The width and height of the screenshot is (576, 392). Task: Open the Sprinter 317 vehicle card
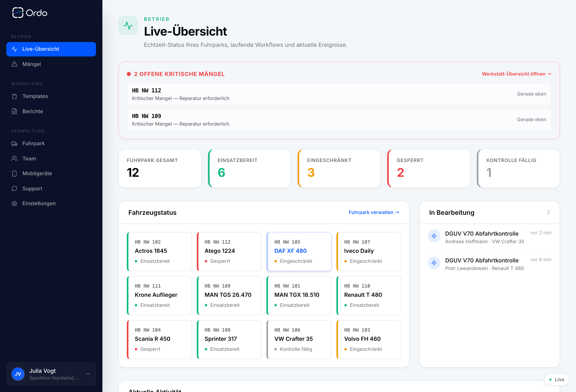pyautogui.click(x=229, y=340)
